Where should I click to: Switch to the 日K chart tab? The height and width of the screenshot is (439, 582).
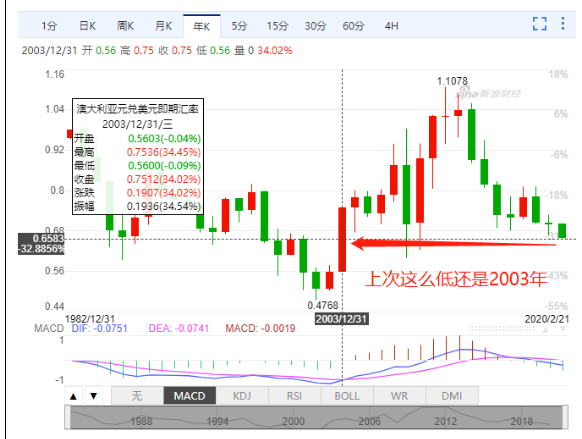[x=88, y=26]
